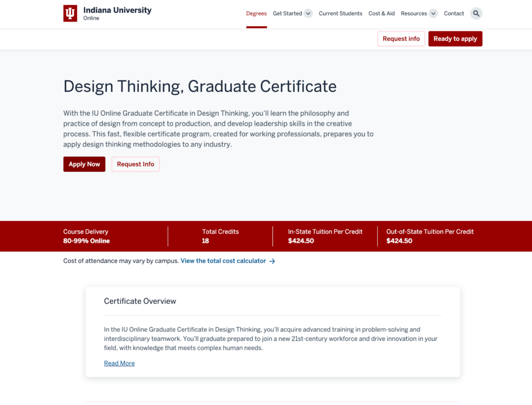
Task: Click the 80-99% Online value
Action: point(86,241)
